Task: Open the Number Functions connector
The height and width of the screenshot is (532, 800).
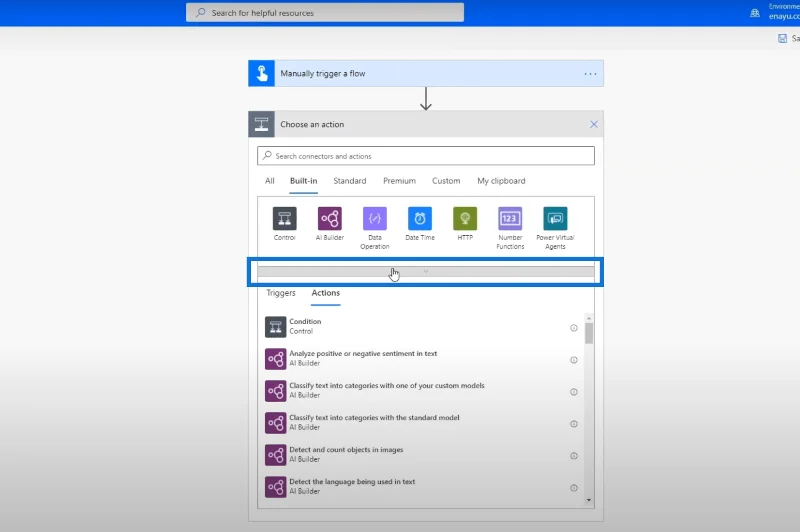Action: tap(510, 218)
